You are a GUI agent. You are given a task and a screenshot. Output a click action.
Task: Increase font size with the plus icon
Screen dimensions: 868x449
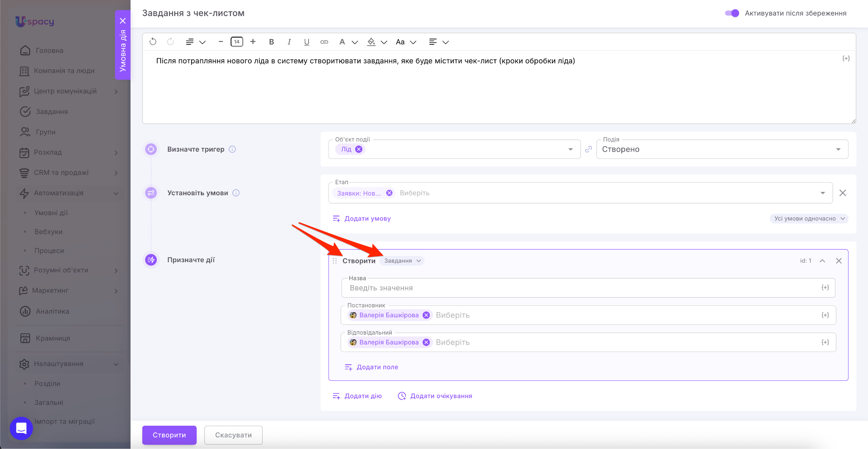(253, 42)
